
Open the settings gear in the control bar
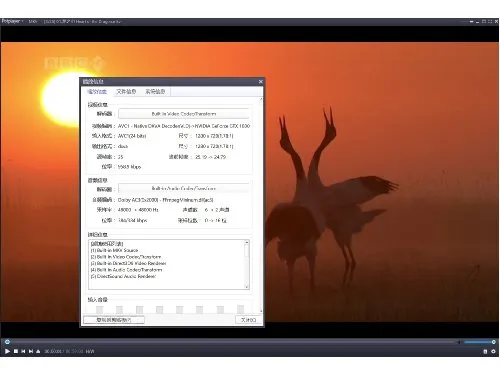[x=493, y=351]
